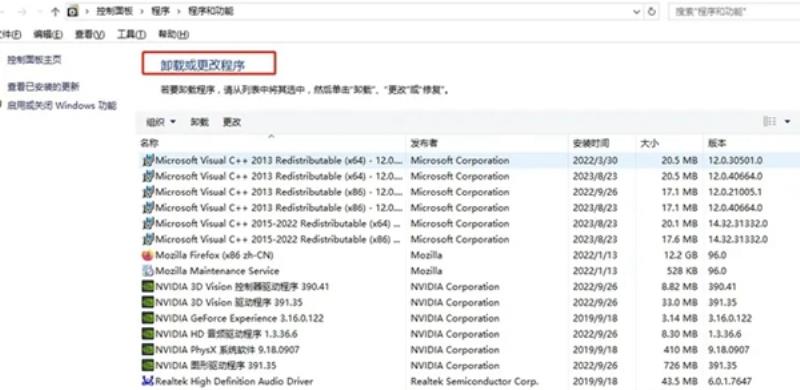Click the up-arrow navigation icon
Viewport: 800px width, 390px height.
56,11
